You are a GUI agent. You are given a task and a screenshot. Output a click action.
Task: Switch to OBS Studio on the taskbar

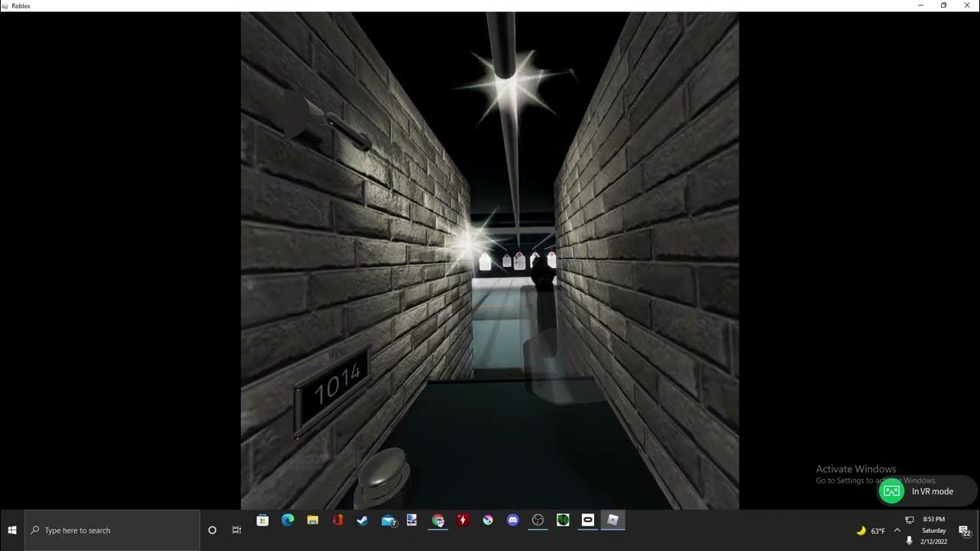[x=538, y=520]
